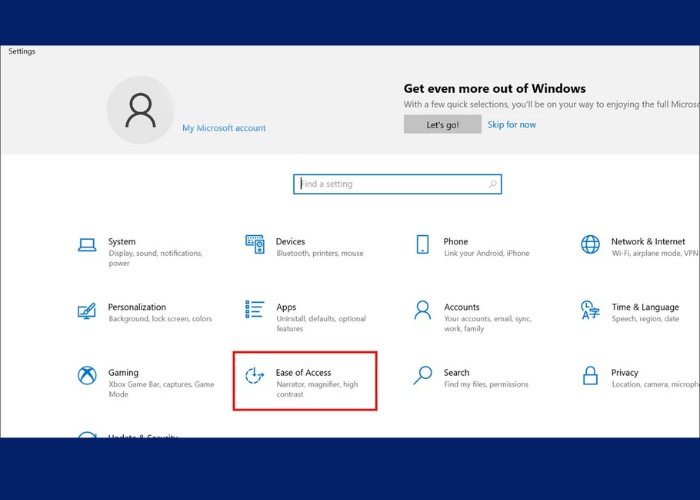
Task: Open the Privacy padlock icon
Action: coord(590,376)
